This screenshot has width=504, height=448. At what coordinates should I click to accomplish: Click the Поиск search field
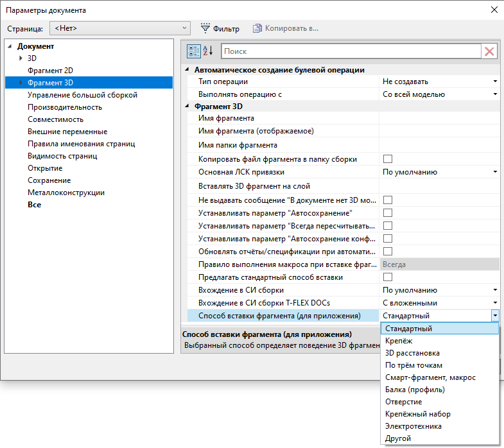351,51
